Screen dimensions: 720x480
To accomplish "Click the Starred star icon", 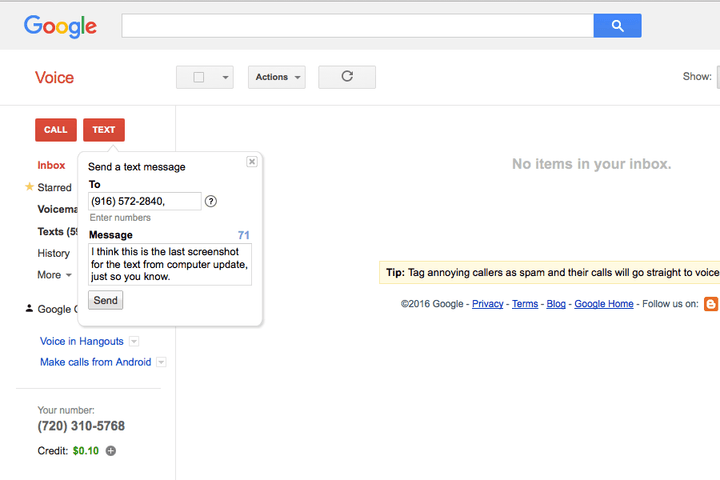I will pyautogui.click(x=29, y=186).
